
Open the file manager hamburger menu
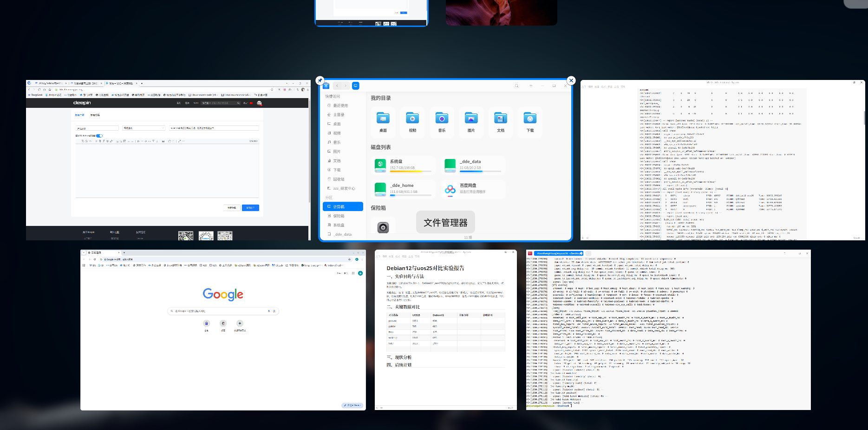(530, 86)
